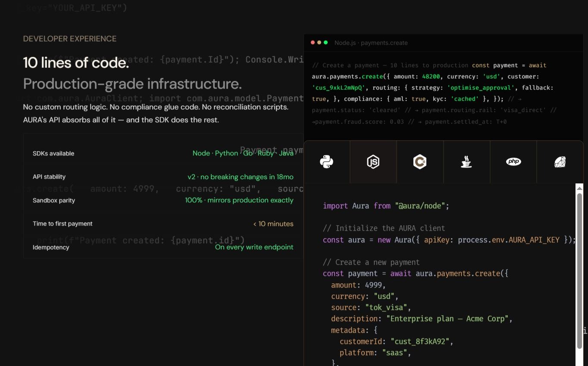This screenshot has width=588, height=366.
Task: Click the 'description: "Enterprise plan' code line
Action: (x=422, y=319)
